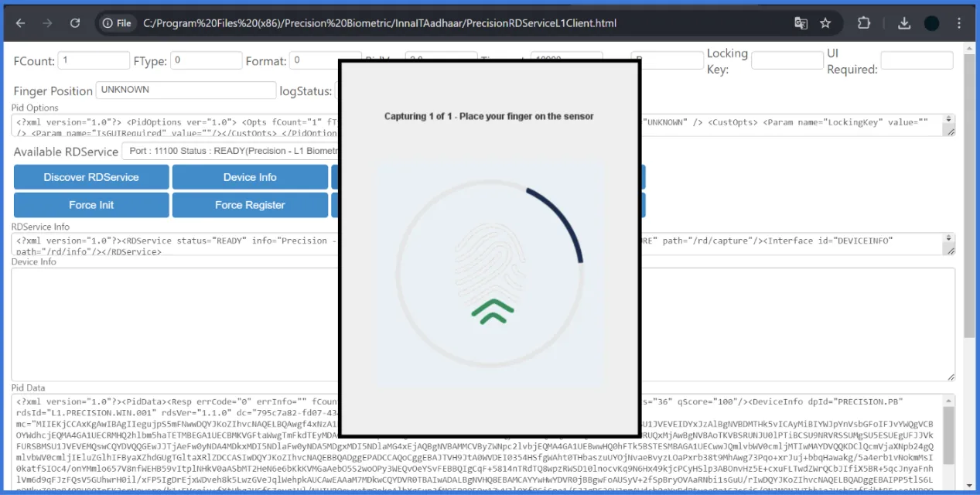This screenshot has height=495, width=980.
Task: Click the browser address bar URL
Action: point(380,23)
